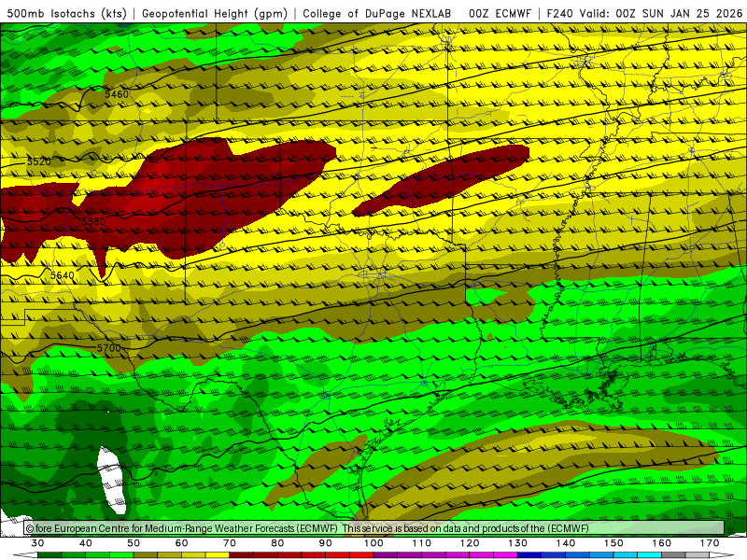The height and width of the screenshot is (560, 747).
Task: Click the 'F240 Valid: 00Z SUN JAN 25 2026' text
Action: point(644,13)
